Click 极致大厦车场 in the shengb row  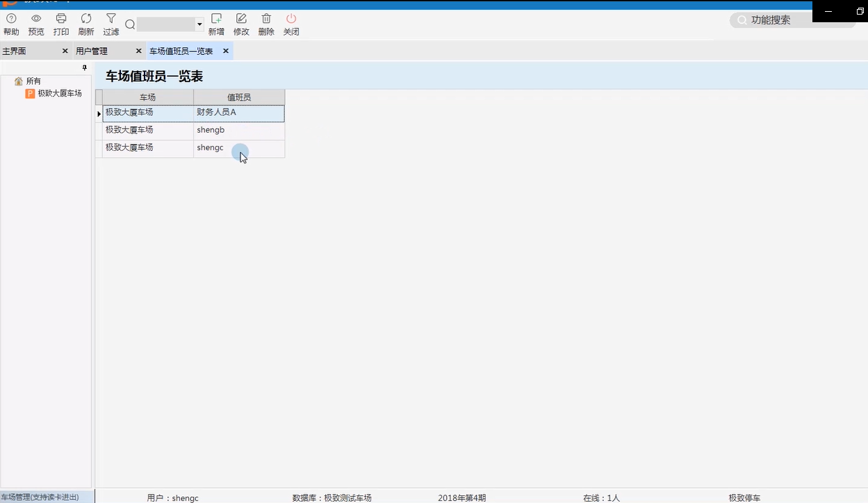coord(148,131)
